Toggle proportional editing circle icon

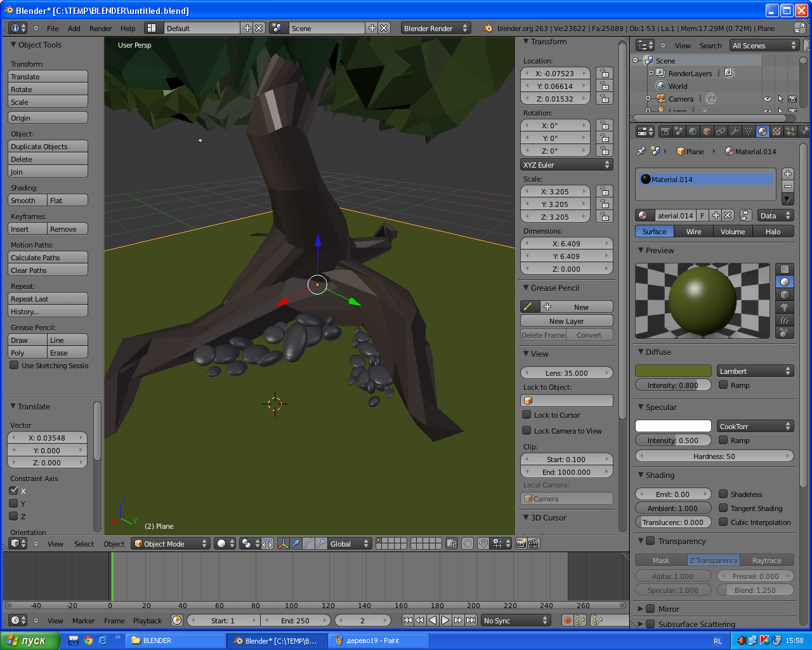click(x=468, y=543)
